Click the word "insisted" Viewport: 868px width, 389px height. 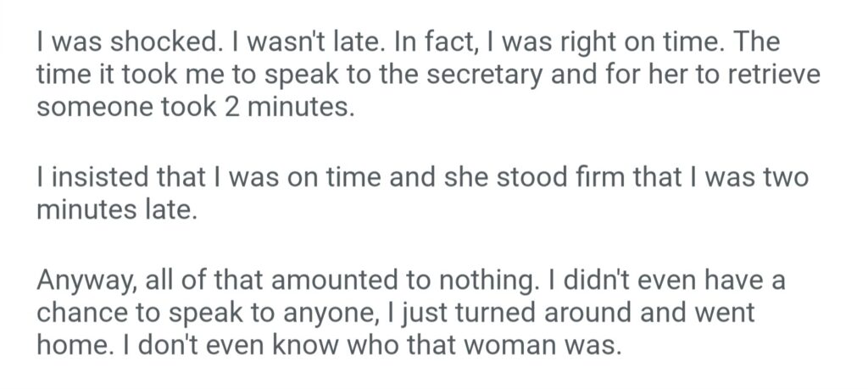91,179
